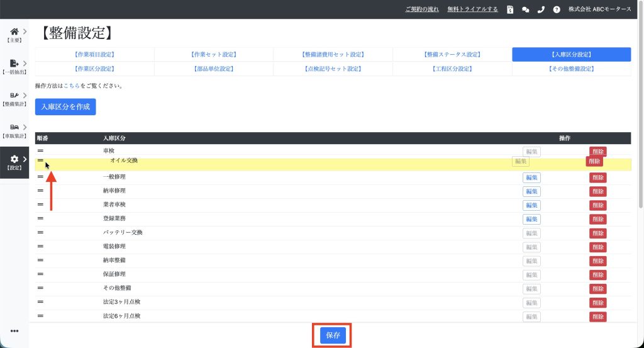Click the 【一括抽出】 export file icon
Image resolution: width=644 pixels, height=348 pixels.
[x=14, y=64]
